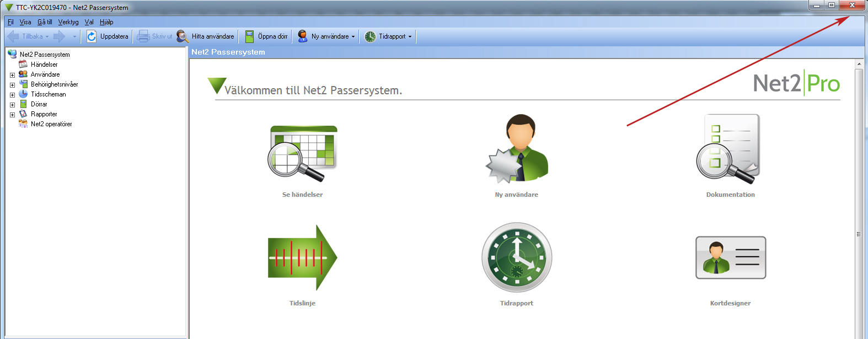Click the Tillbaka back arrow icon
The width and height of the screenshot is (868, 339).
(x=13, y=36)
